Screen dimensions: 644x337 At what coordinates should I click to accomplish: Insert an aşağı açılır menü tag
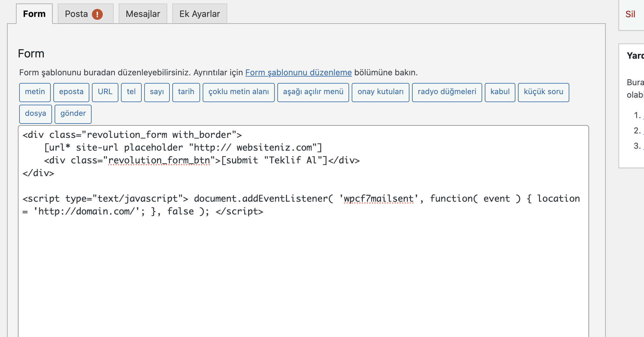[313, 92]
